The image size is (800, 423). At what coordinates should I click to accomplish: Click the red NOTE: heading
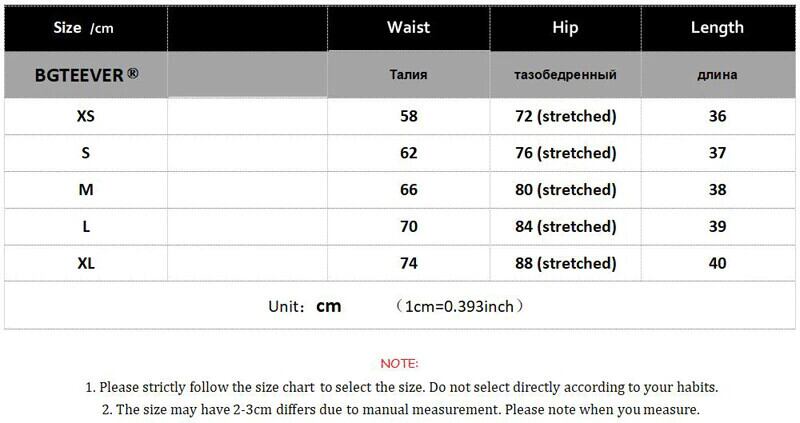click(x=400, y=363)
